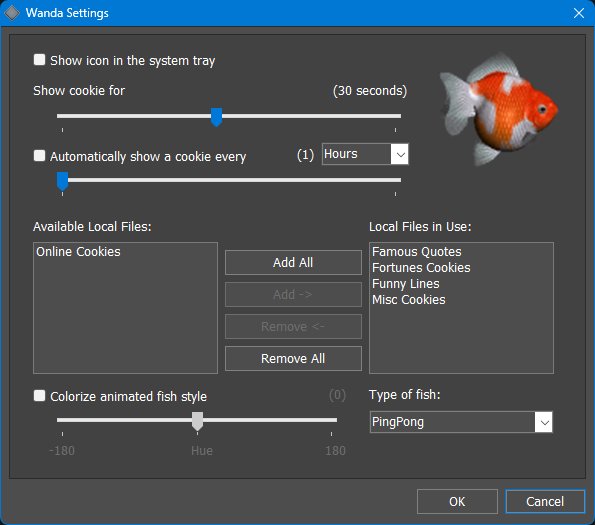
Task: Enable Show icon in the system tray
Action: tap(39, 60)
